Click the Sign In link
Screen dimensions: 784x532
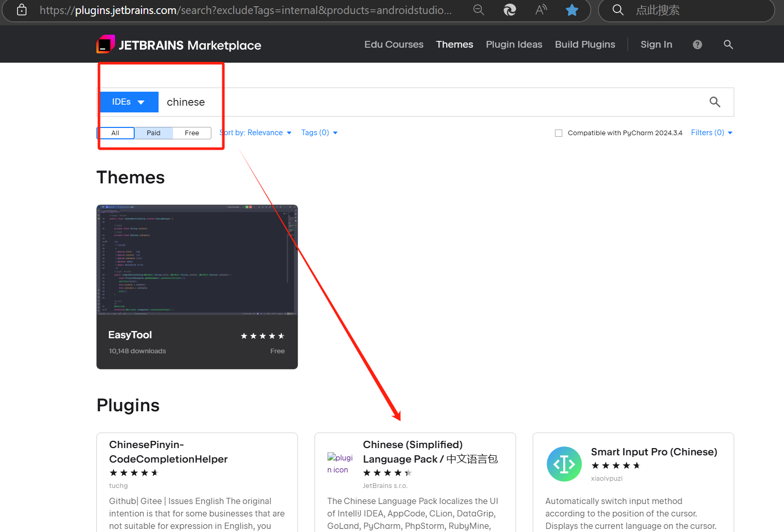click(656, 45)
